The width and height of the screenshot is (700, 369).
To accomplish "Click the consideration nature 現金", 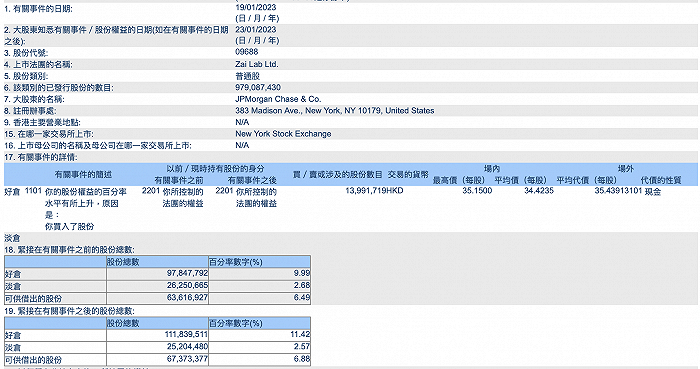I will tap(653, 191).
